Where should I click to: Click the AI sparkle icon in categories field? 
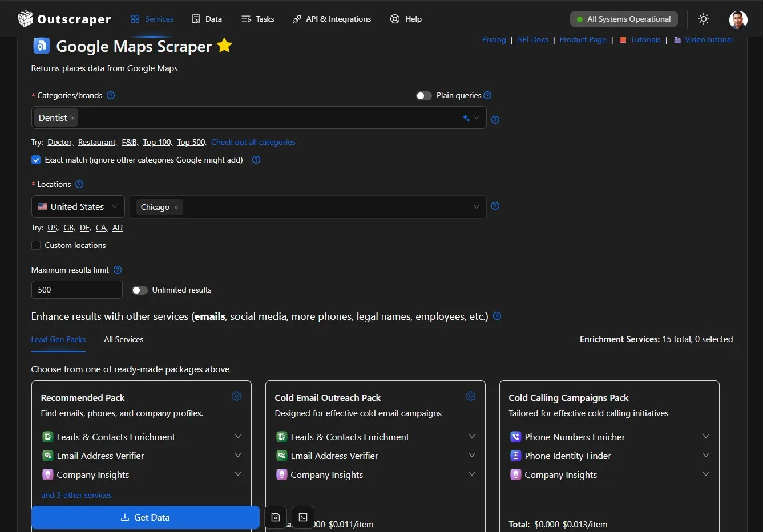tap(466, 118)
